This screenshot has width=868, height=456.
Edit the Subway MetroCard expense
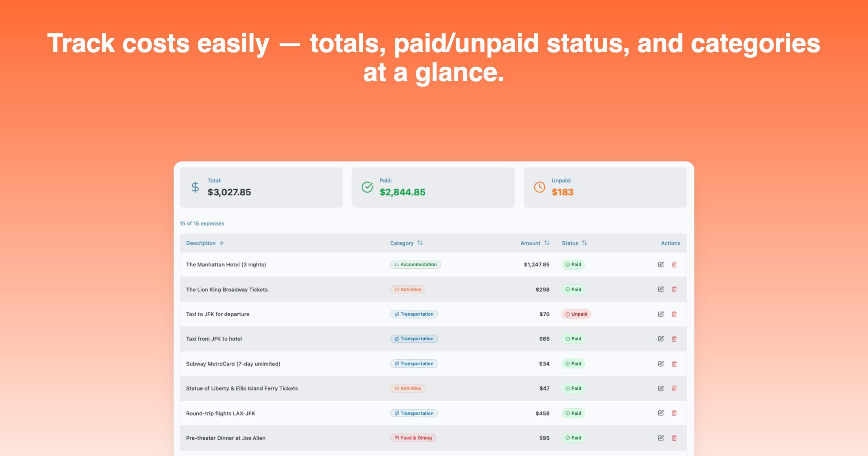click(x=660, y=364)
